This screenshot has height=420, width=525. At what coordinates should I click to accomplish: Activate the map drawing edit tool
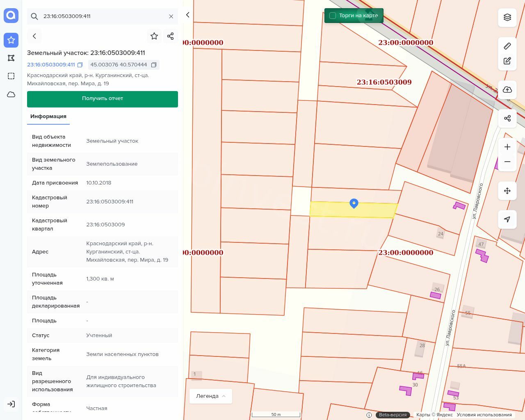tap(507, 61)
